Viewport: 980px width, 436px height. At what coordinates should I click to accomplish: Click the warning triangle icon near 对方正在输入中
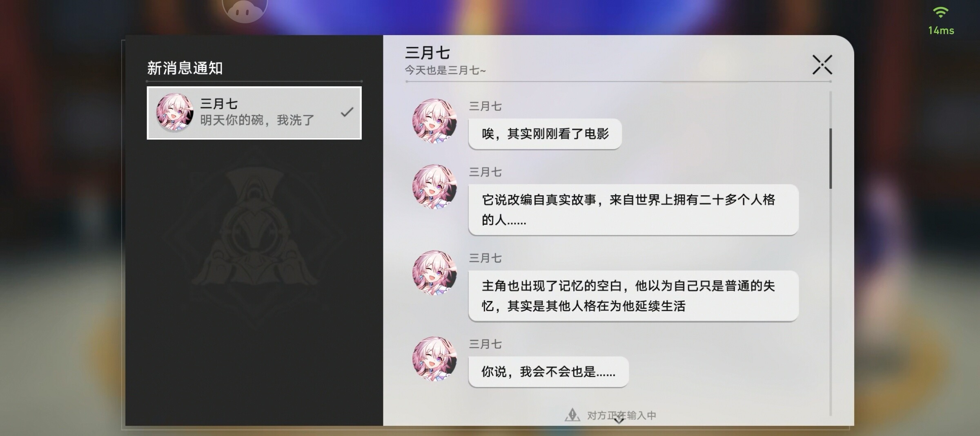572,415
